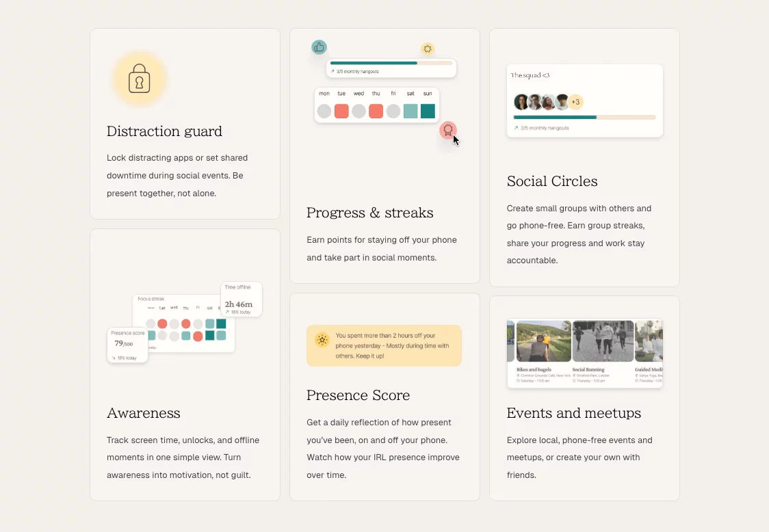Click the +3 members avatar bubble

pos(576,102)
